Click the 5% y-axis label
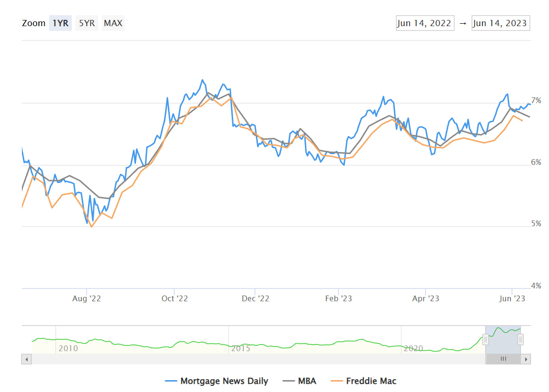The image size is (549, 392). (x=536, y=224)
